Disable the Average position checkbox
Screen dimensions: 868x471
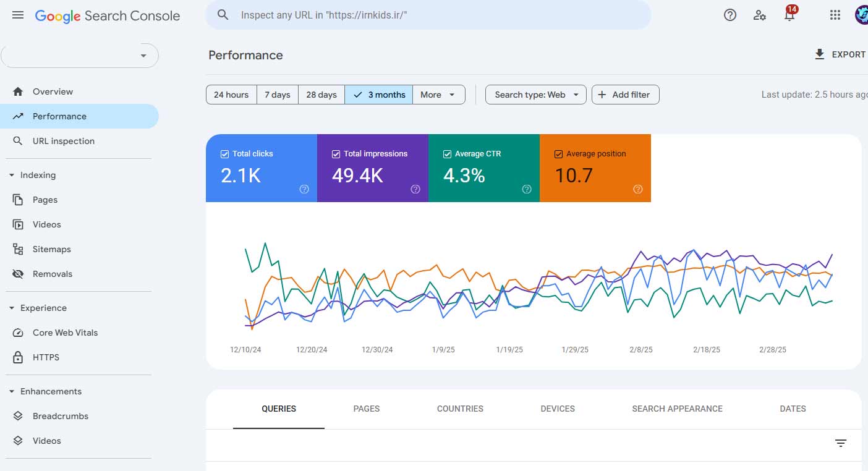559,154
